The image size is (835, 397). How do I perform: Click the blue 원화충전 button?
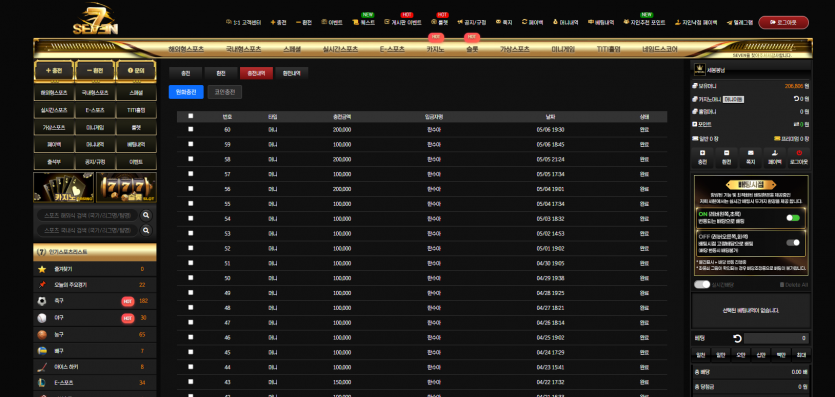(x=186, y=92)
